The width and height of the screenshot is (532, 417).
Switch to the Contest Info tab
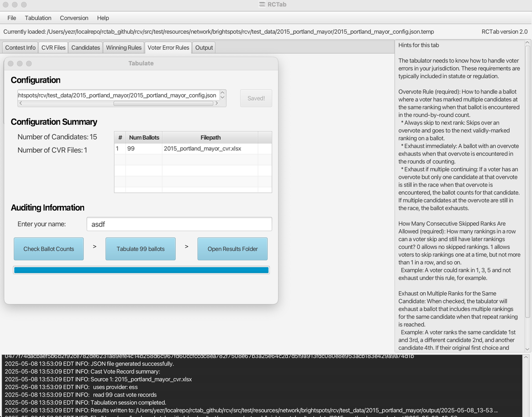[x=21, y=48]
